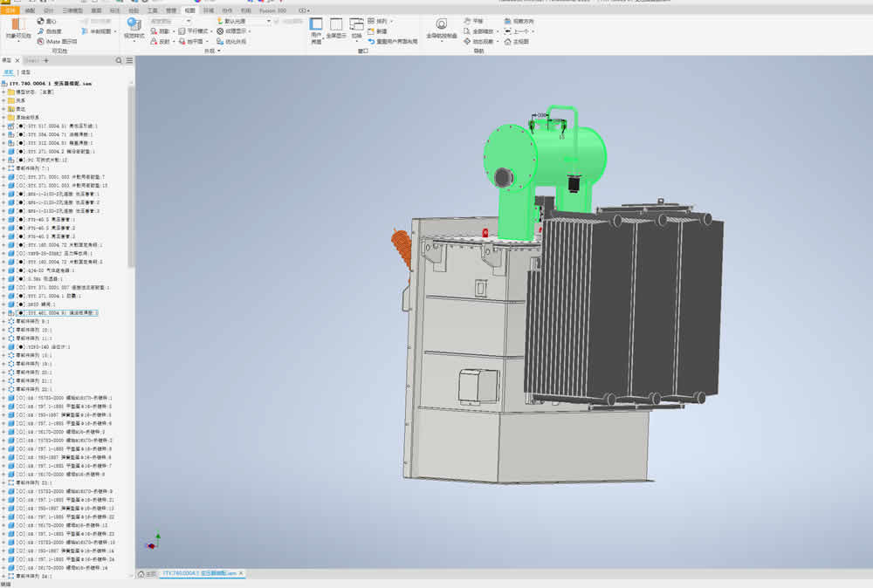This screenshot has width=873, height=588.
Task: Expand the Relationships (关系) folder
Action: pyautogui.click(x=3, y=100)
